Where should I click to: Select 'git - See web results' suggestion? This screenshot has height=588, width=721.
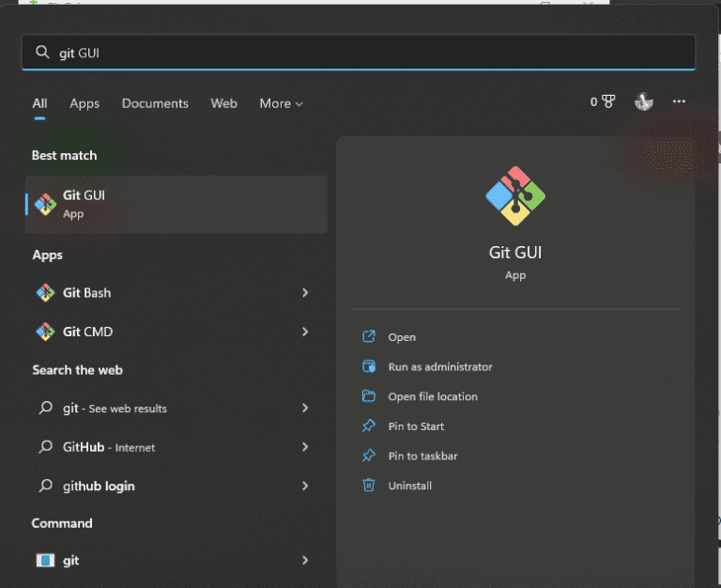coord(176,408)
